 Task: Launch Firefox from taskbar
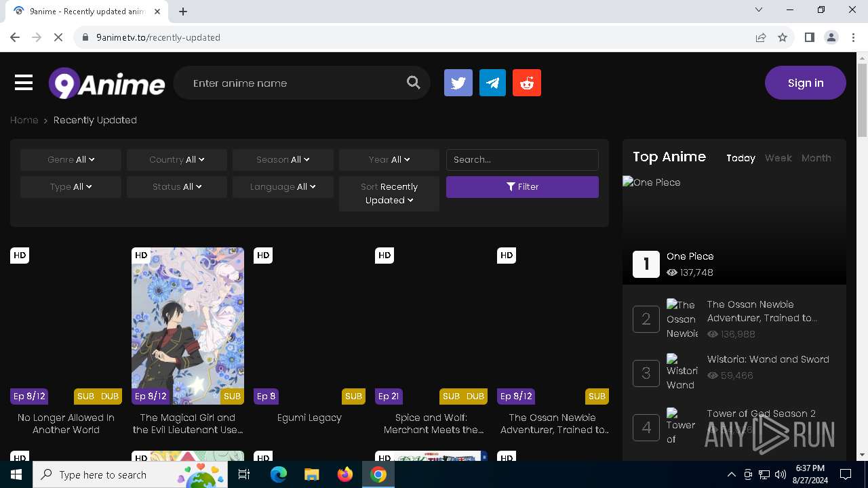[344, 474]
